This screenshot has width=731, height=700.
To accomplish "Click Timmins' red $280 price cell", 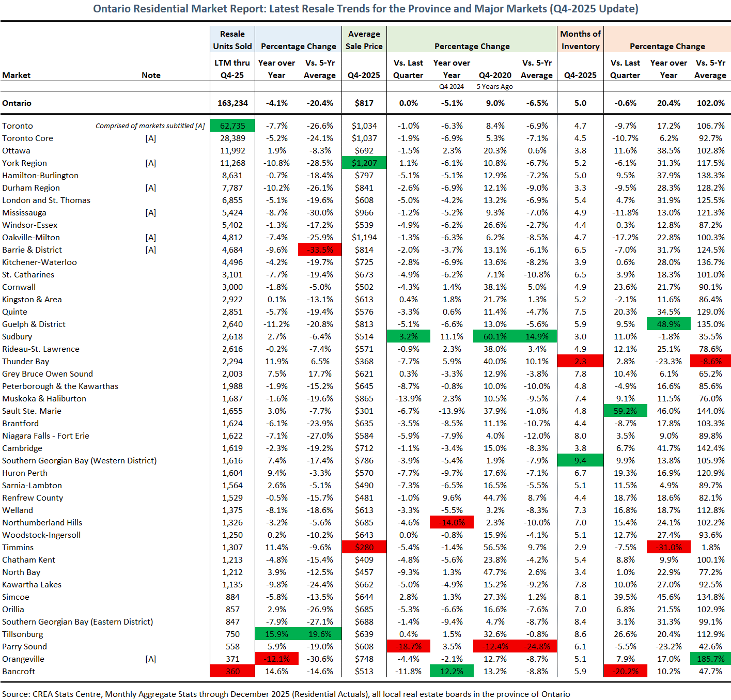I will pyautogui.click(x=364, y=547).
